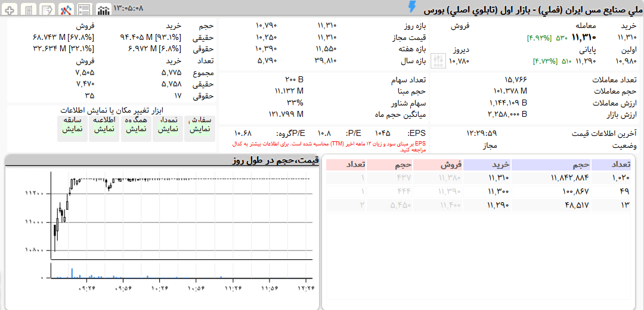
Task: Click the red تعداد column header
Action: pos(345,165)
